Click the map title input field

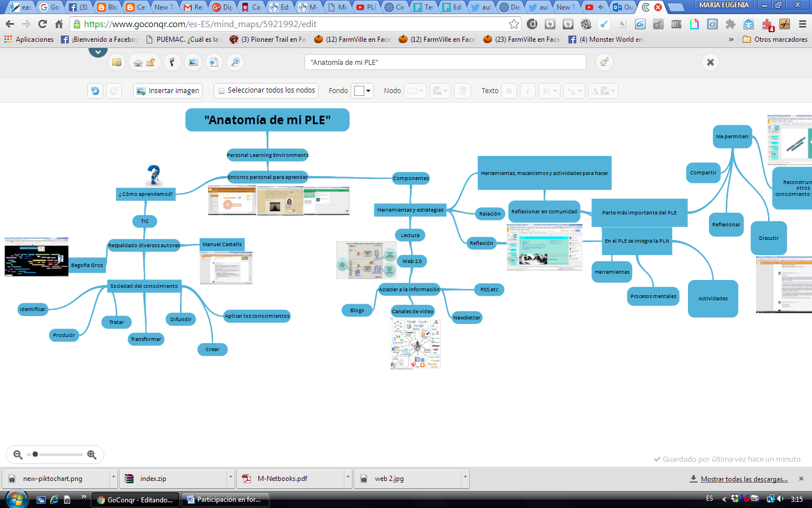(x=445, y=62)
